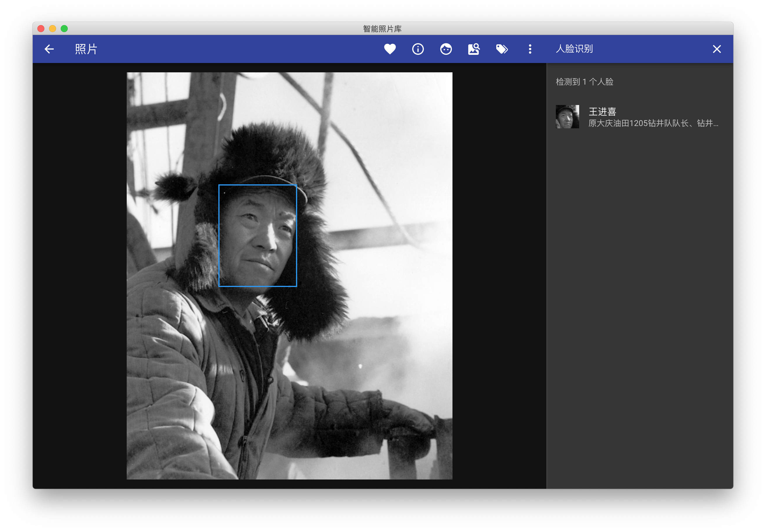Open the tags icon in the toolbar

click(502, 49)
